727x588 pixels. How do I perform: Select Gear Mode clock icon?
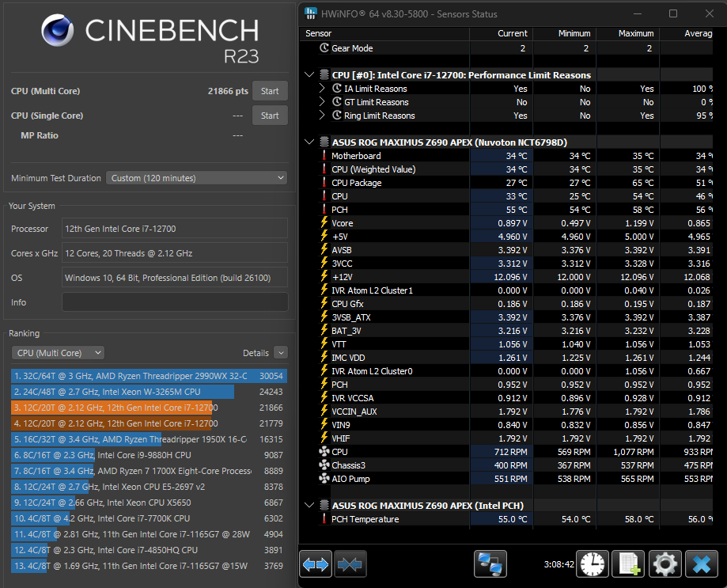(x=324, y=47)
